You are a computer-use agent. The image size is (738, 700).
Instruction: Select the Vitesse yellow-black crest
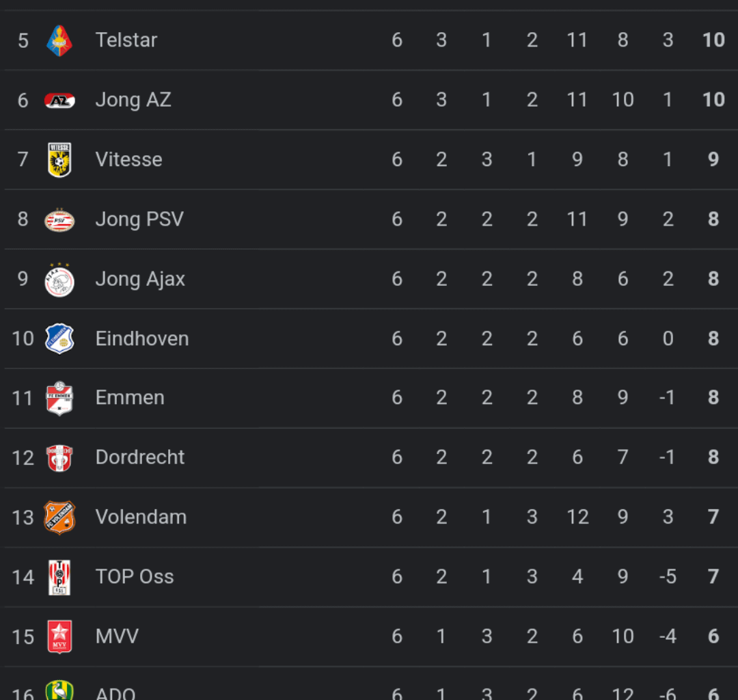[59, 160]
